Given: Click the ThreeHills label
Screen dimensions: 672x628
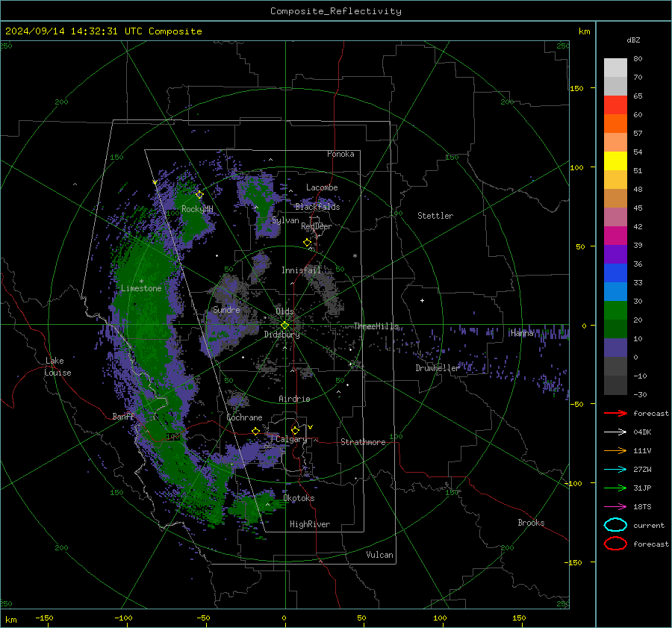Looking at the screenshot, I should pos(376,326).
